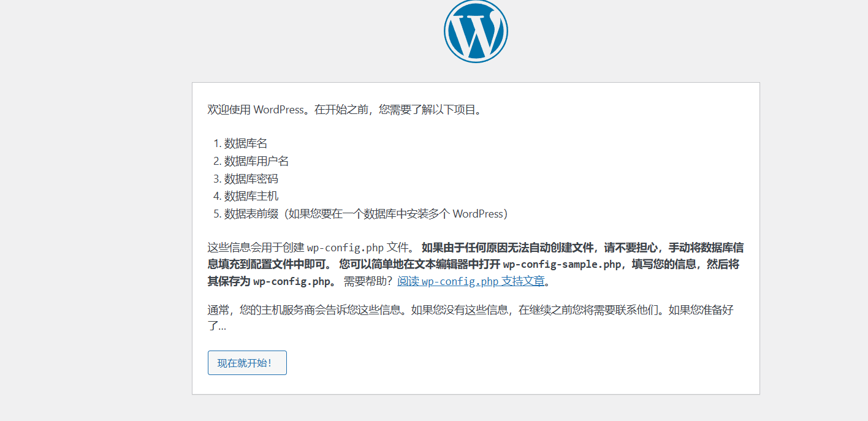Click the text 这些信息会用于创建

point(256,248)
